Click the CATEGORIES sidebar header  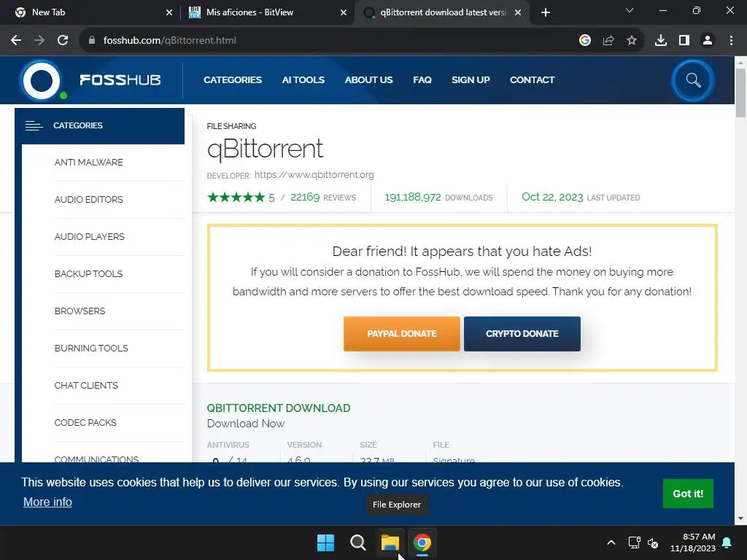pyautogui.click(x=99, y=125)
